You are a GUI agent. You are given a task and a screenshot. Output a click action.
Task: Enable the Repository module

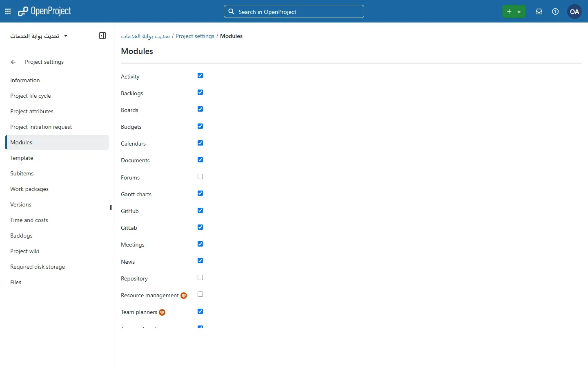pos(200,278)
